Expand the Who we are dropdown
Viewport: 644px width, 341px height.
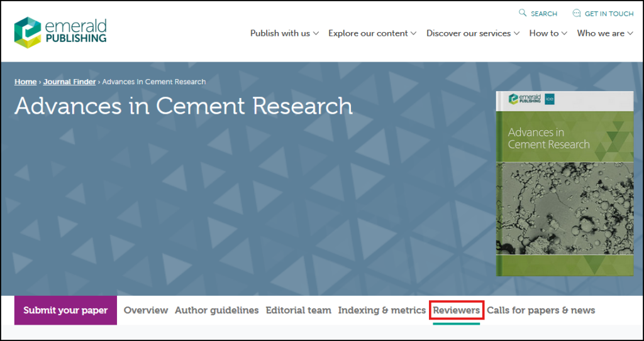(x=605, y=33)
